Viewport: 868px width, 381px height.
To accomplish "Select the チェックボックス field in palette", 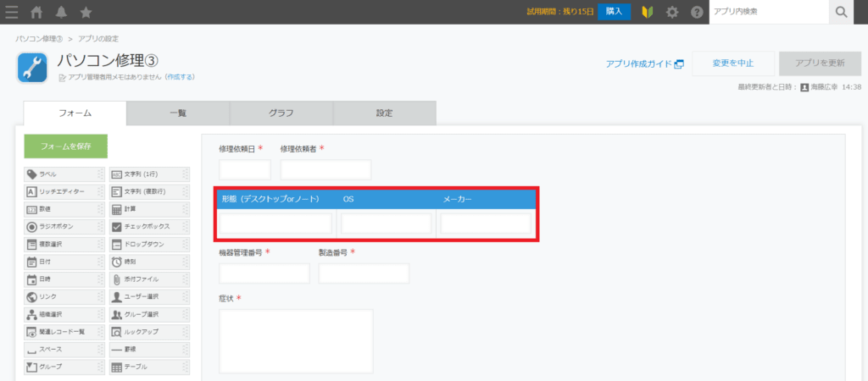I will click(x=149, y=227).
